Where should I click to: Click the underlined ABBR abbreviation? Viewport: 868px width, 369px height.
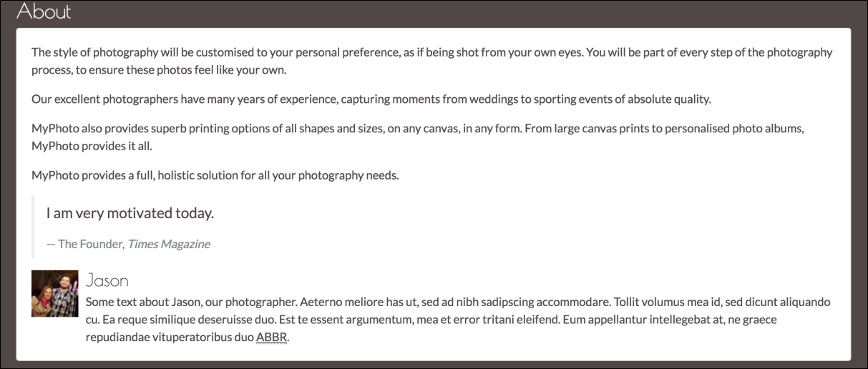271,337
